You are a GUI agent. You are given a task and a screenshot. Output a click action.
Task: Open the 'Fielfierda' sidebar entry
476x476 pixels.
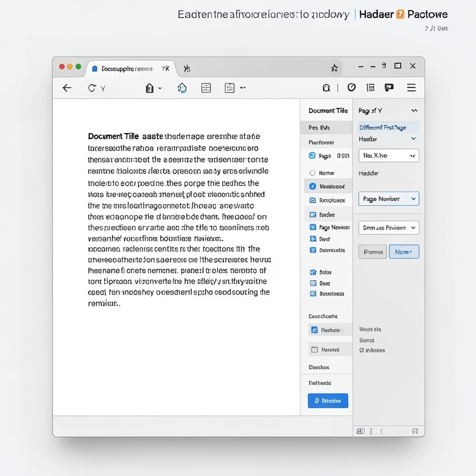tap(320, 383)
